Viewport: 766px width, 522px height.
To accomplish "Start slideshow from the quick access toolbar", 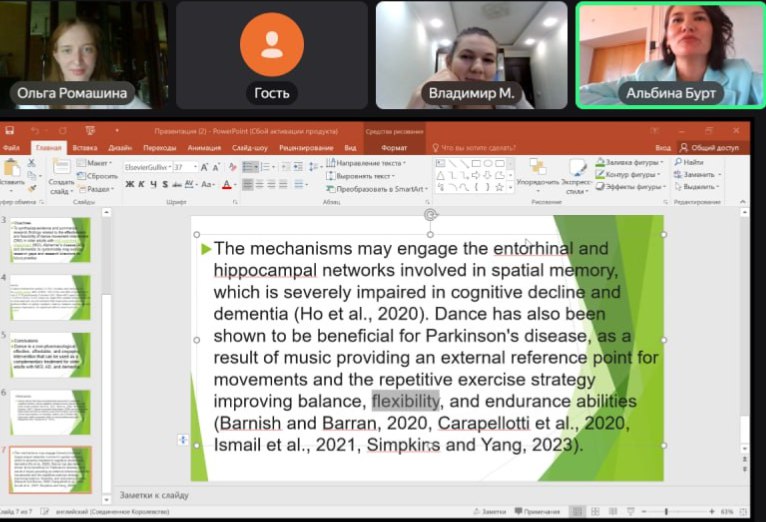I will coord(90,131).
